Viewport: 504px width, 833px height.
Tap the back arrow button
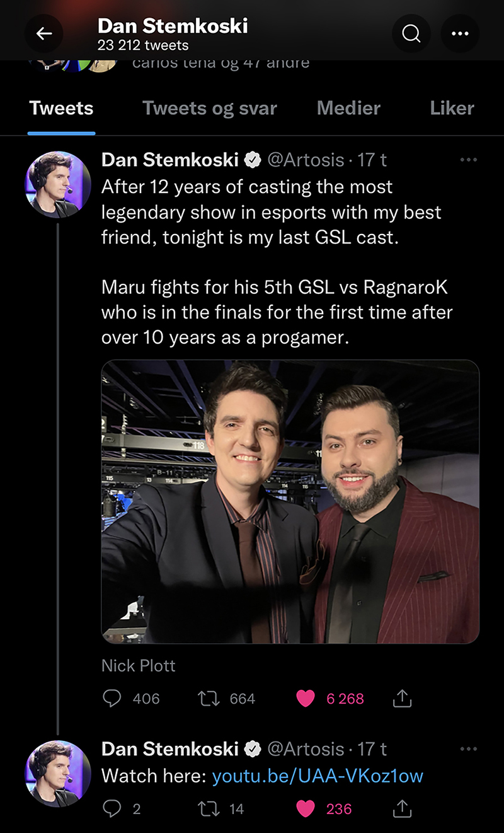[44, 34]
